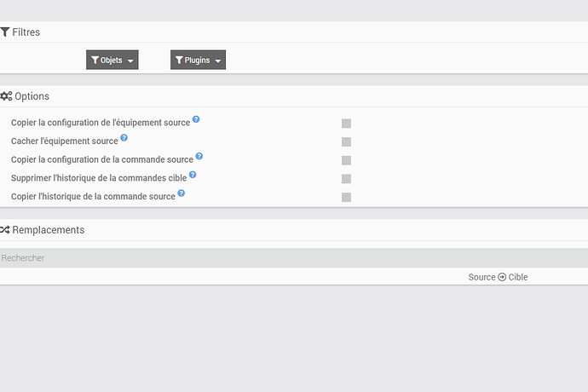
Task: Click help icon beside Copier la configuration de la commande source
Action: coord(199,156)
